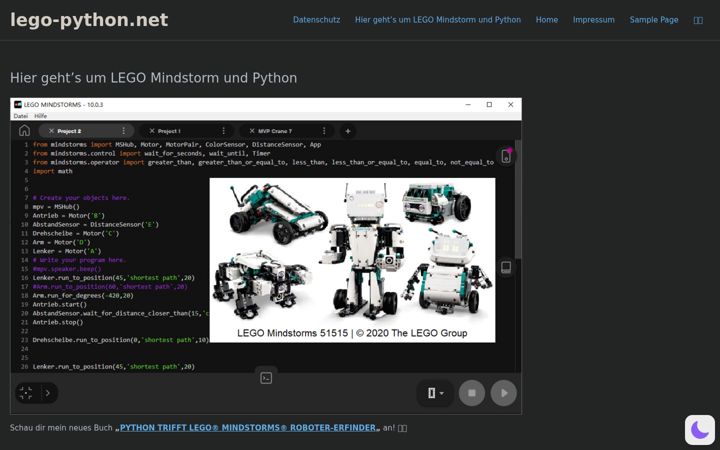Open the knowledge base book icon
This screenshot has height=450, width=720.
click(506, 267)
